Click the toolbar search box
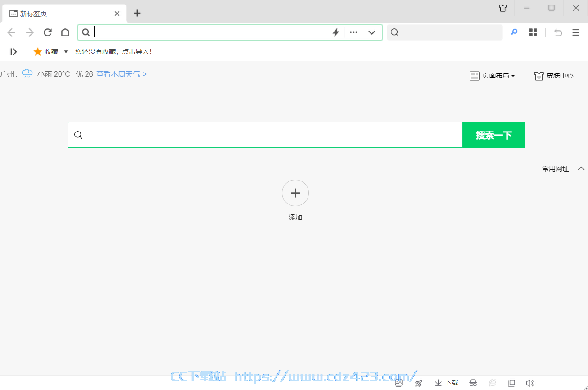The image size is (588, 390). click(445, 32)
